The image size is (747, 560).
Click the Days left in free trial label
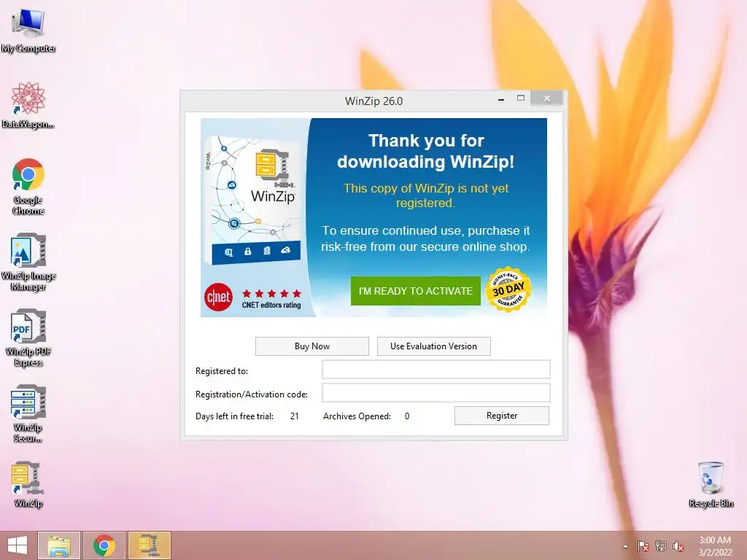point(234,416)
